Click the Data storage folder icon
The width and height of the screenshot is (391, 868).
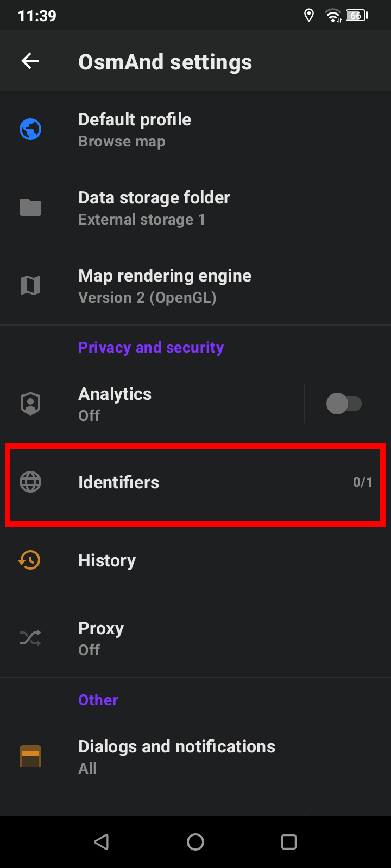tap(30, 207)
